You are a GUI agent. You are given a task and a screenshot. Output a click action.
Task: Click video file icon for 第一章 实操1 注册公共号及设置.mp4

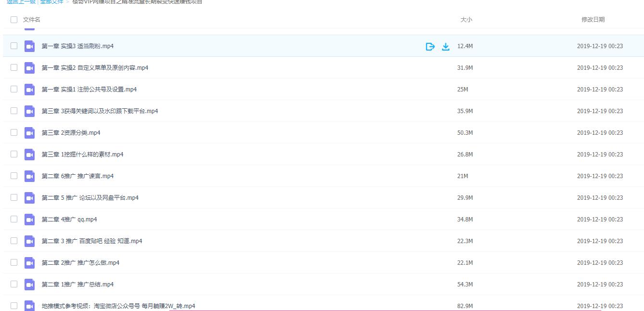(x=30, y=90)
